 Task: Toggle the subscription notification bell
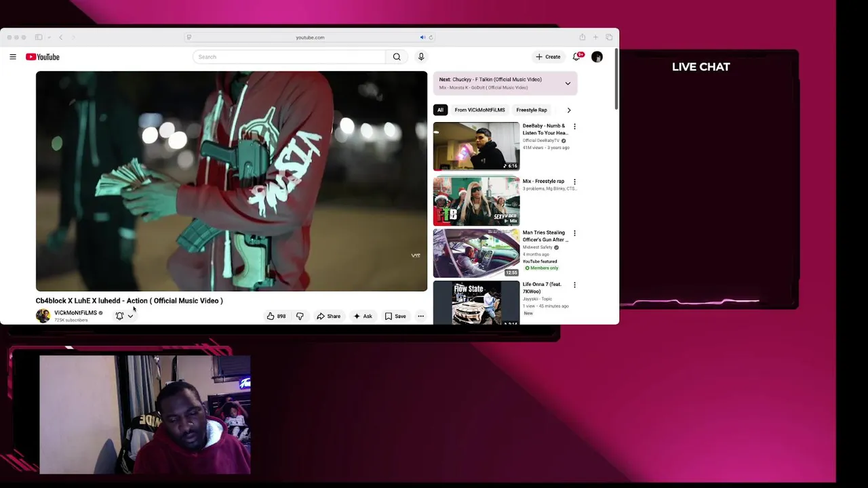tap(119, 316)
